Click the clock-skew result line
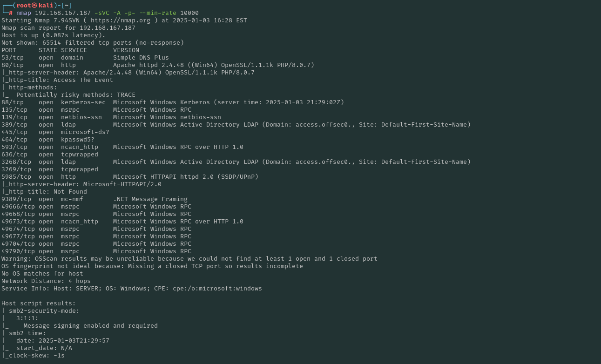This screenshot has height=364, width=601. 34,356
